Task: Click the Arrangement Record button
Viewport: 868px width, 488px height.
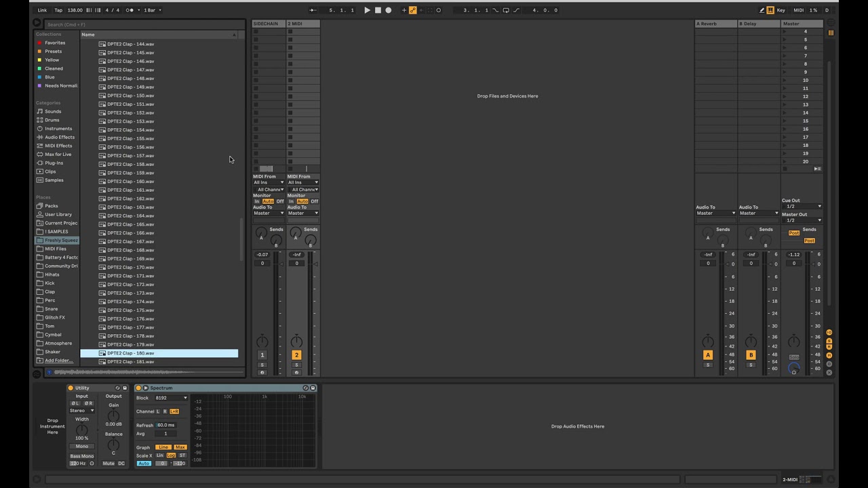Action: tap(389, 10)
